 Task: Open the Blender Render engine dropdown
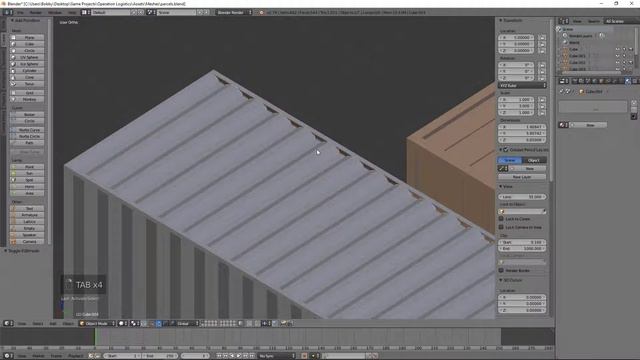click(x=234, y=13)
